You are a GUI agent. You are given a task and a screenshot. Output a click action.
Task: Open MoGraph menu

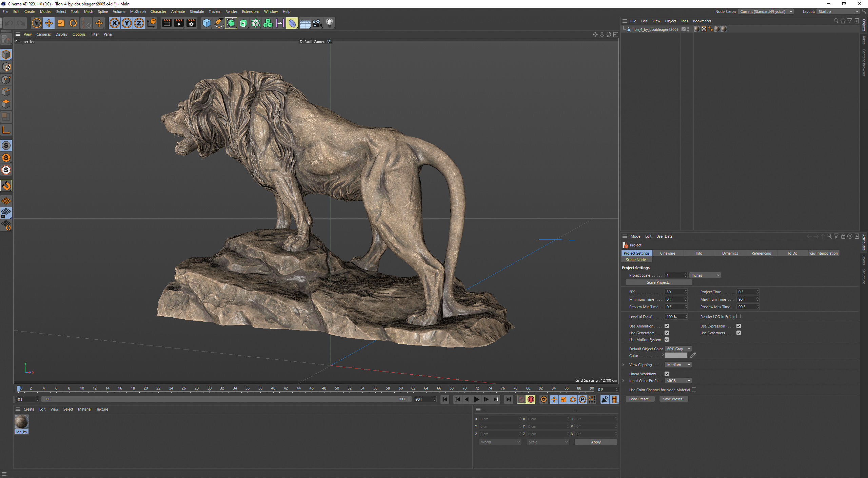pyautogui.click(x=138, y=12)
